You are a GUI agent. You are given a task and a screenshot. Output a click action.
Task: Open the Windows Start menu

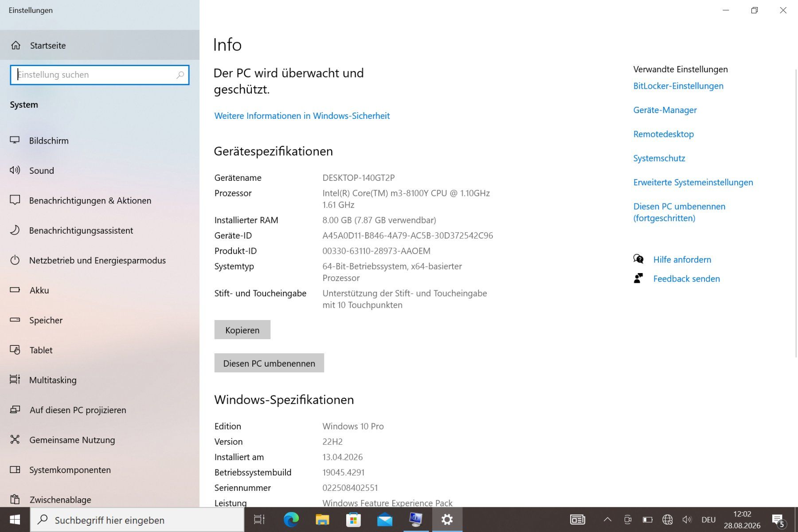coord(15,520)
